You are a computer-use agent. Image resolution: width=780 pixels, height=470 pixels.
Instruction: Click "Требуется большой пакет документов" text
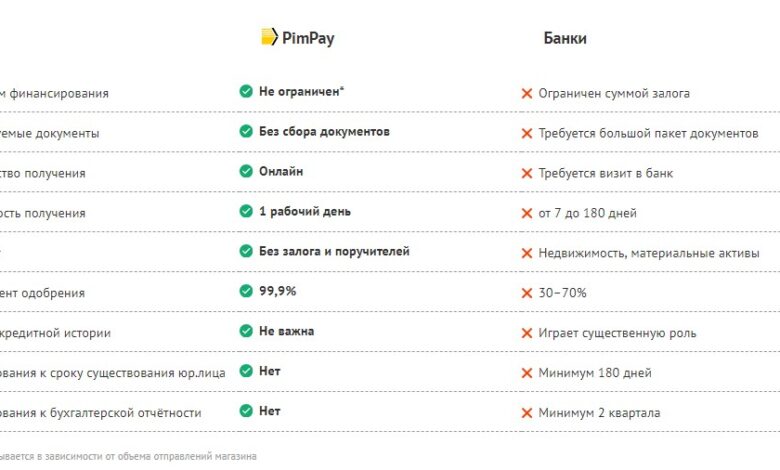(x=648, y=133)
